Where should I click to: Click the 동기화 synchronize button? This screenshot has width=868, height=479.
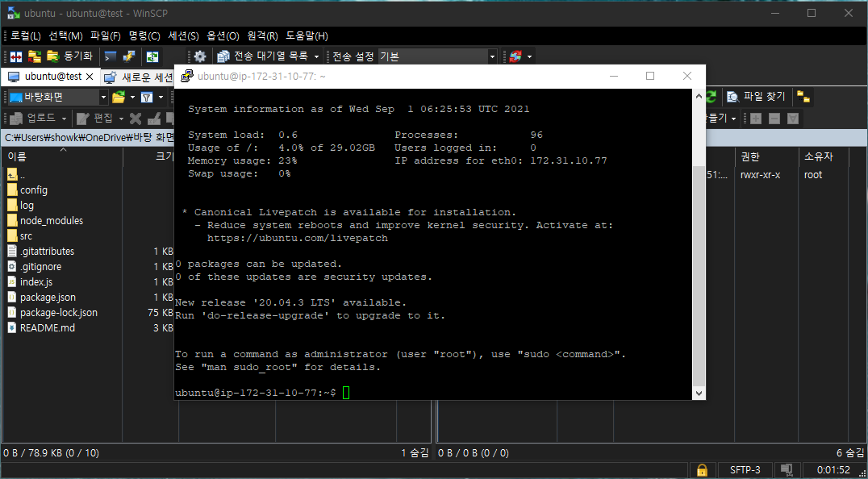click(x=69, y=56)
